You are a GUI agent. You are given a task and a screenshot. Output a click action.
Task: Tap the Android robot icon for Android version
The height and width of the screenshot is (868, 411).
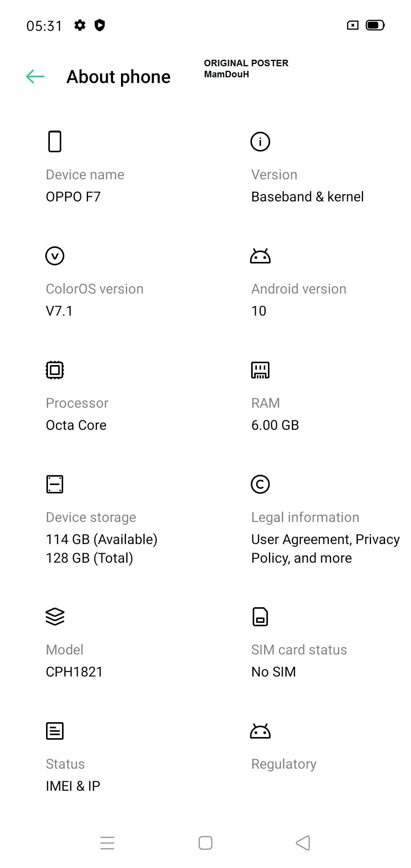click(260, 256)
